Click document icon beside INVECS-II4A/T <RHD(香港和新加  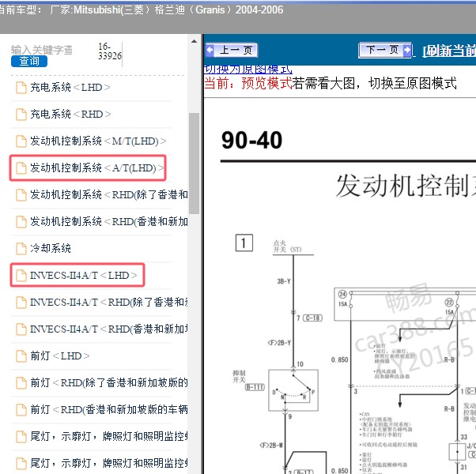tap(21, 329)
